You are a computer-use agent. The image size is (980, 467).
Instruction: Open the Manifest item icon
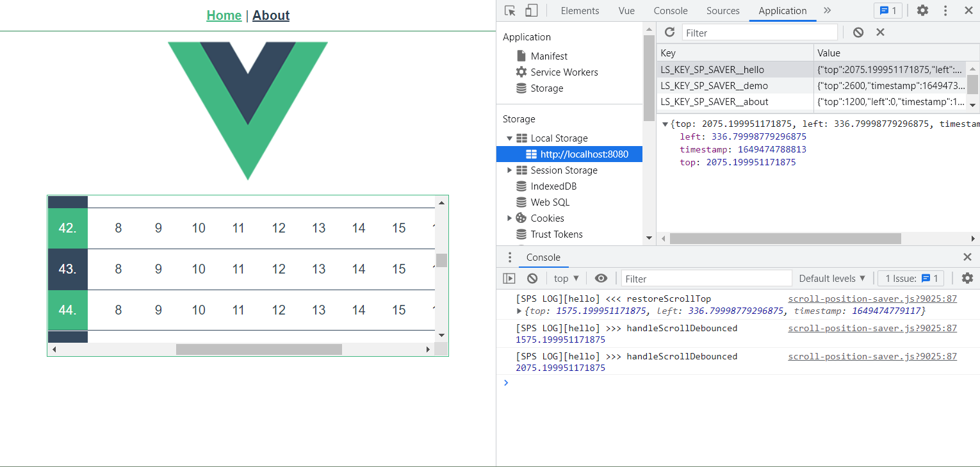(521, 56)
